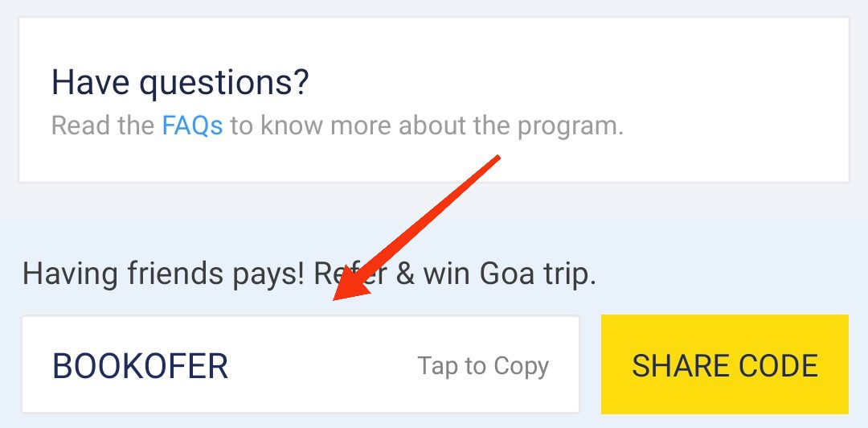Click the word 'Copy' in the code field
This screenshot has width=868, height=428.
tap(521, 366)
